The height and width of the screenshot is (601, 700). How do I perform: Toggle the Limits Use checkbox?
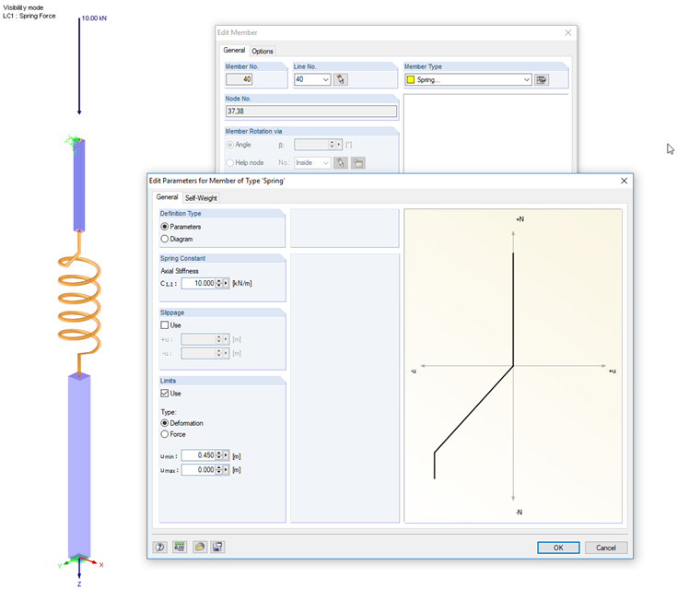pos(165,394)
